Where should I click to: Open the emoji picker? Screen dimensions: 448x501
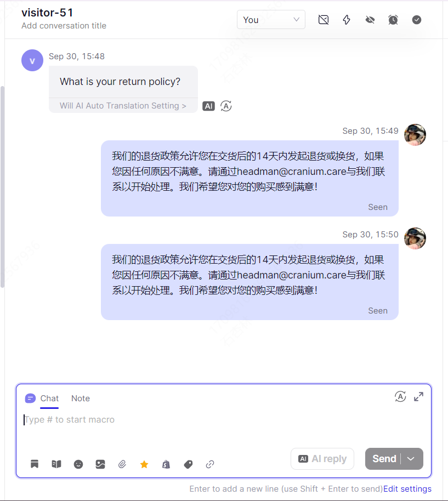pyautogui.click(x=78, y=464)
